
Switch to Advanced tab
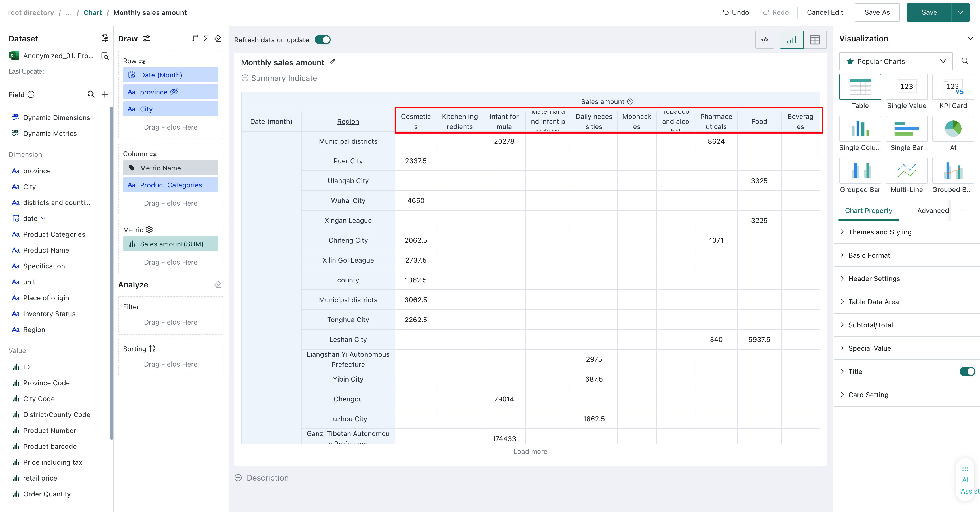933,210
